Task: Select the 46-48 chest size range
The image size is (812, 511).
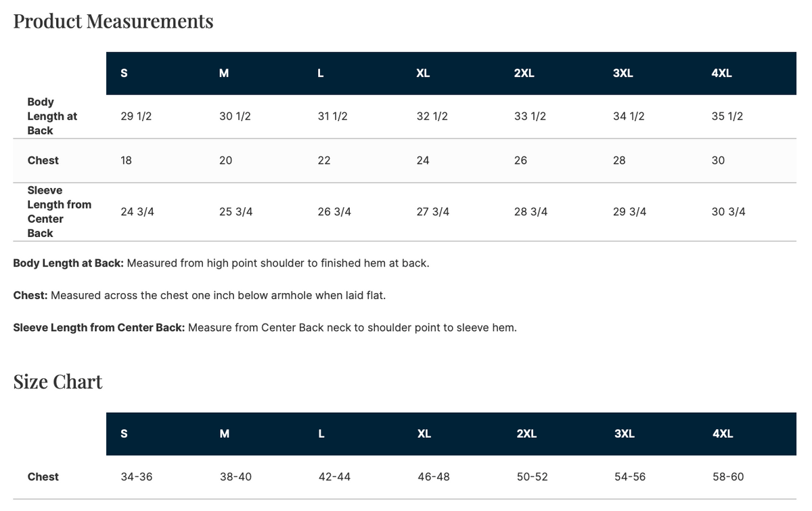Action: 434,476
